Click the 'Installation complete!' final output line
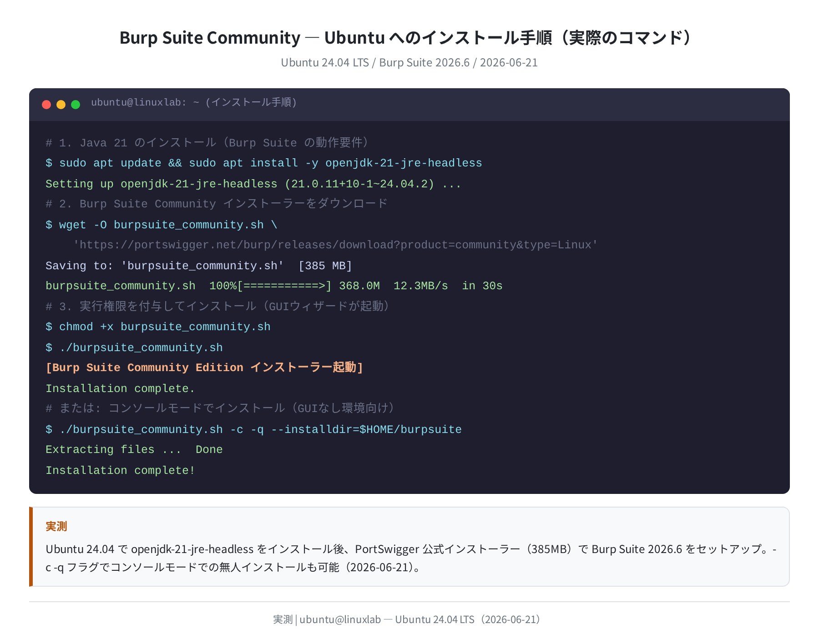 click(120, 470)
